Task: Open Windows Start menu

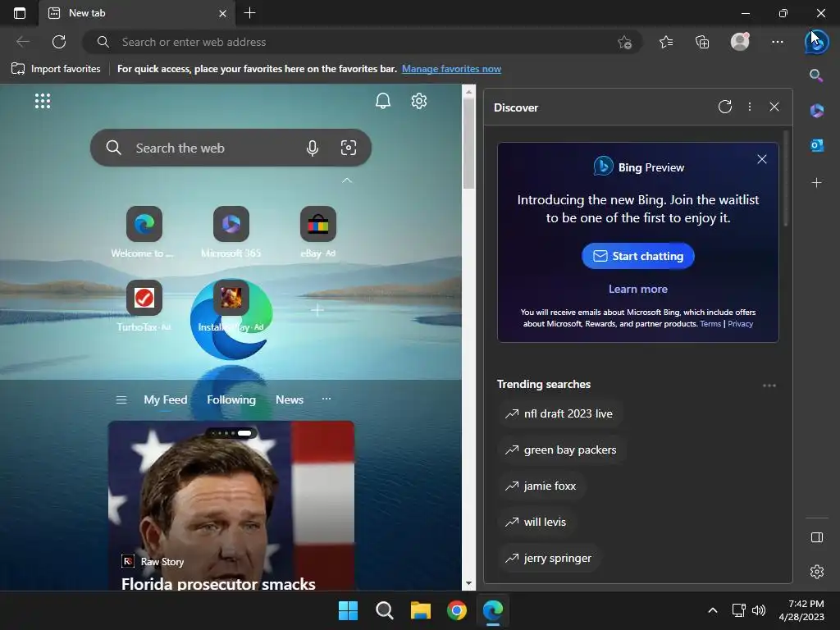Action: click(x=348, y=610)
